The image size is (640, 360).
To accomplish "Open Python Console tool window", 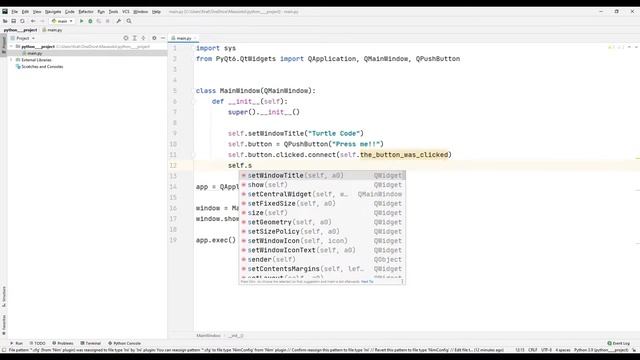I will click(124, 343).
